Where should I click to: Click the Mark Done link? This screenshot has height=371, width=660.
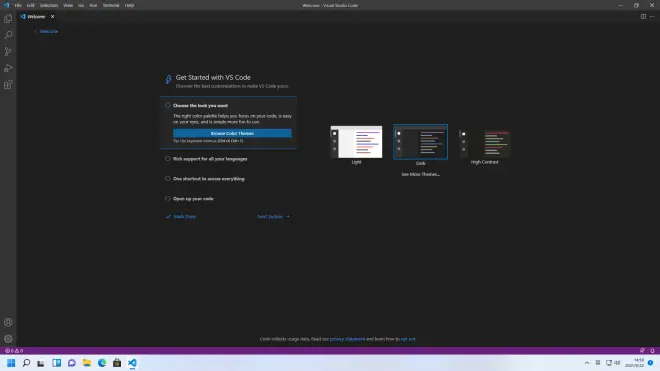(x=181, y=216)
